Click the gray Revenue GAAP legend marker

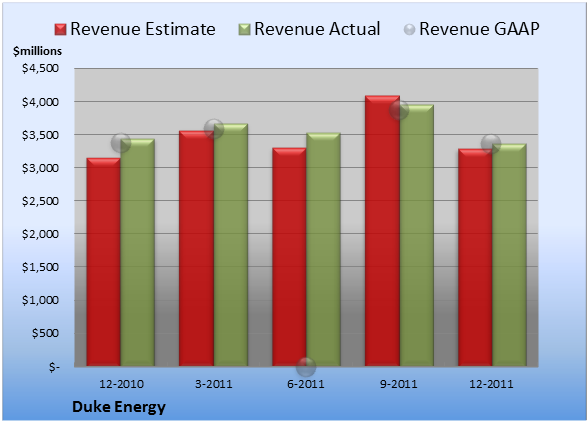pos(410,30)
